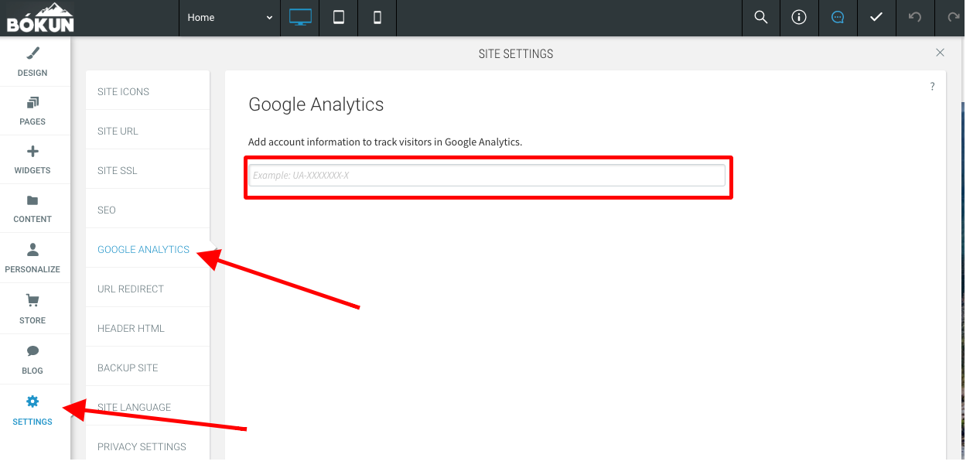Click the Bókun logo

pos(40,18)
